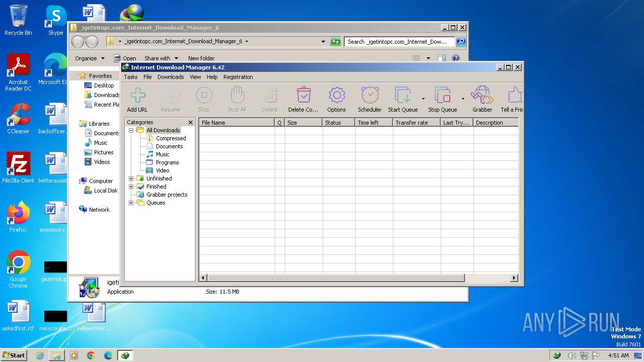This screenshot has height=362, width=644.
Task: Open the Explorer help icon
Action: coord(456,58)
